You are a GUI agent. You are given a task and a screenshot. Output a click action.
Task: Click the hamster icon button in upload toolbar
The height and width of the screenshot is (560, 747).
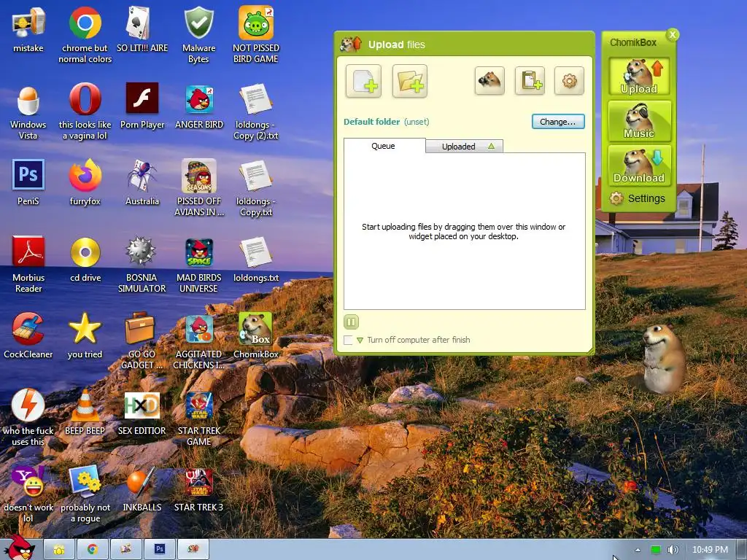489,80
